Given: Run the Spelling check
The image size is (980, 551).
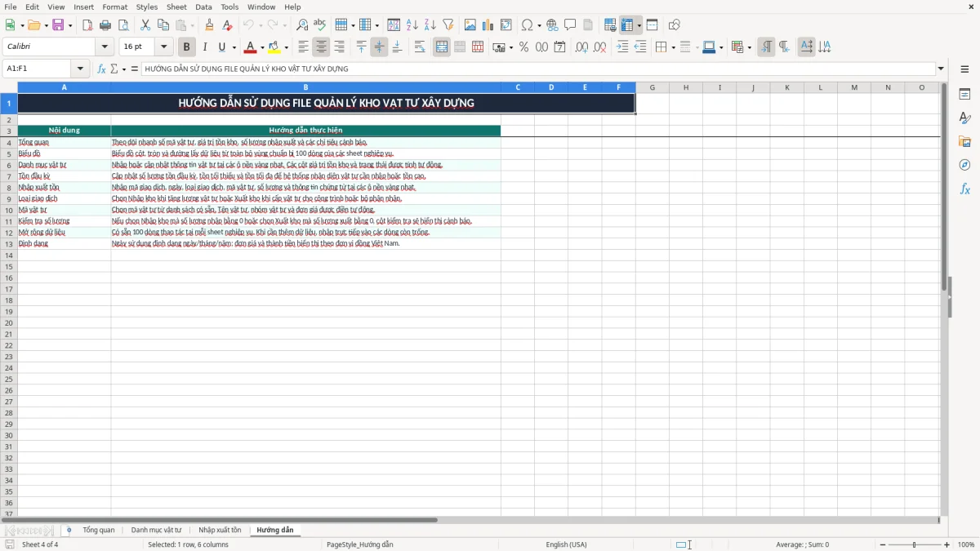Looking at the screenshot, I should pyautogui.click(x=320, y=25).
